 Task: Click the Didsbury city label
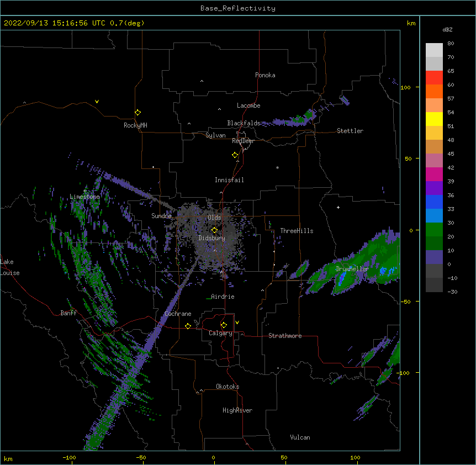point(212,238)
